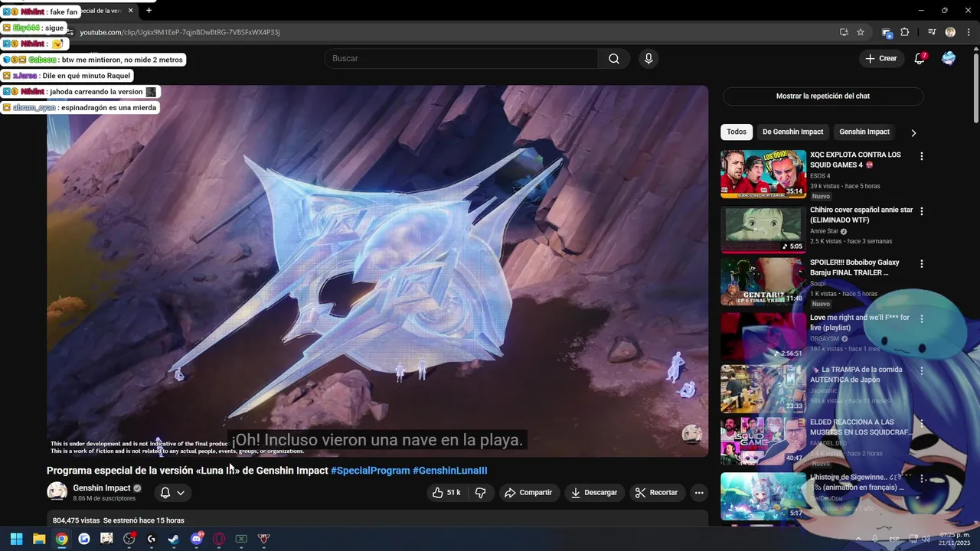Open the Chihiro cover español thumbnail

click(763, 229)
